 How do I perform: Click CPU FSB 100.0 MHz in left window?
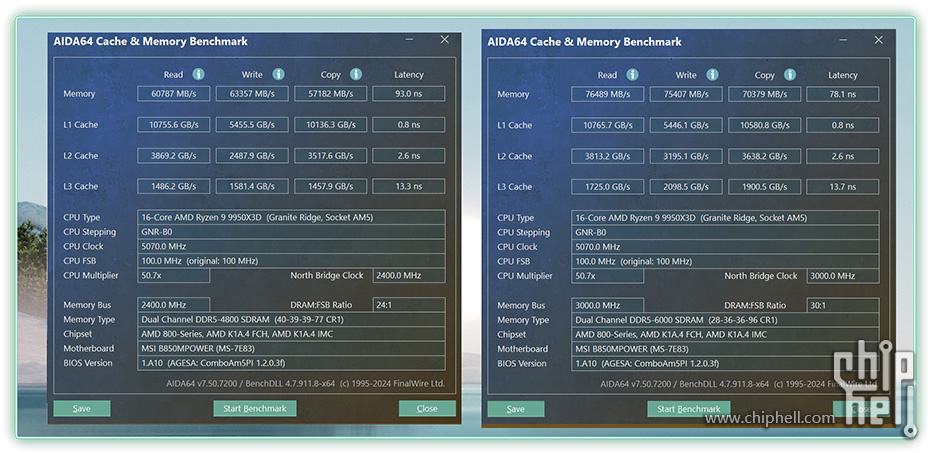click(291, 261)
